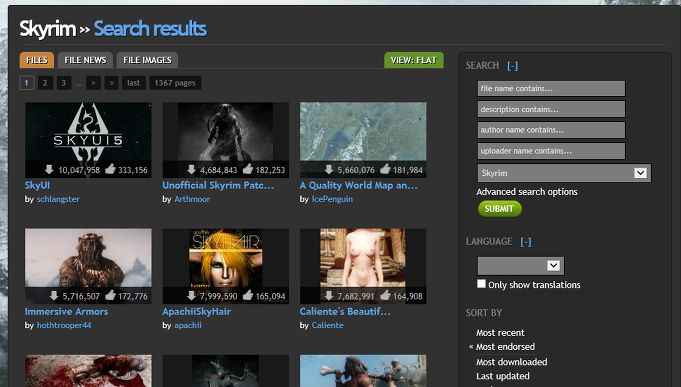Open the Immersive Armors thumbnail
The image size is (681, 387).
point(88,266)
